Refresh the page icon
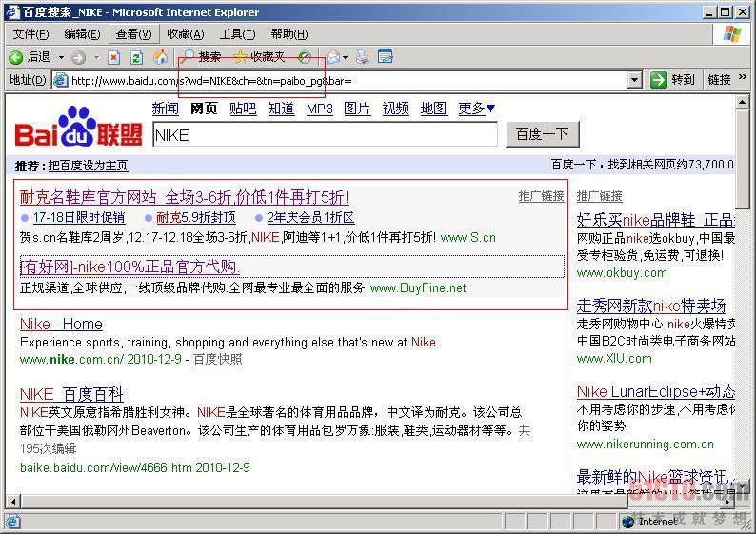The height and width of the screenshot is (534, 756). (x=137, y=58)
